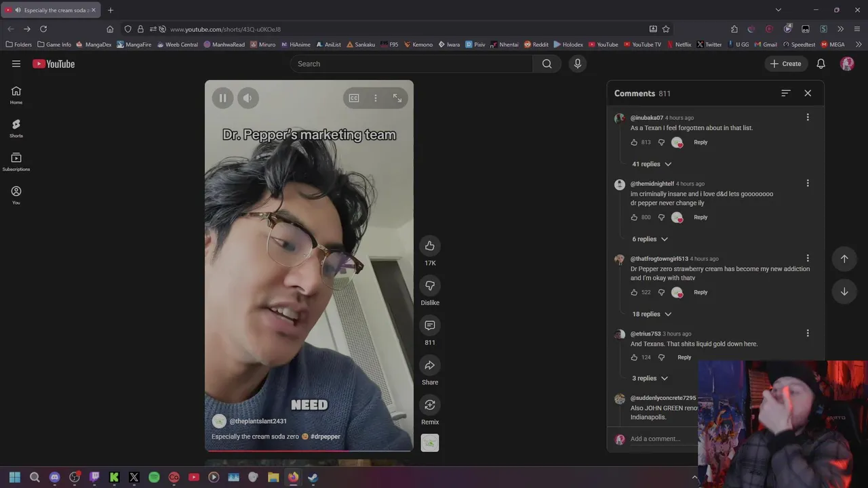868x488 pixels.
Task: Click the Add a comment field
Action: click(663, 439)
